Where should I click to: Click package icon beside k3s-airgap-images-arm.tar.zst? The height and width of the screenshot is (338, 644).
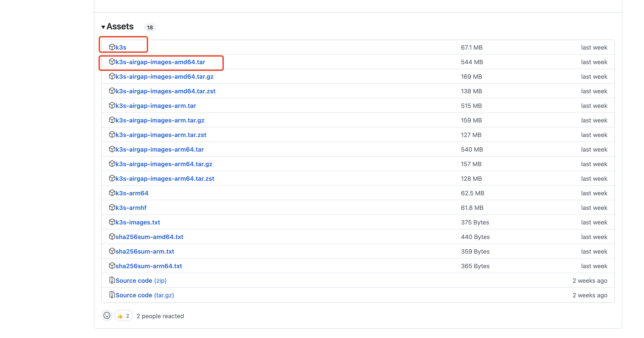[x=112, y=134]
